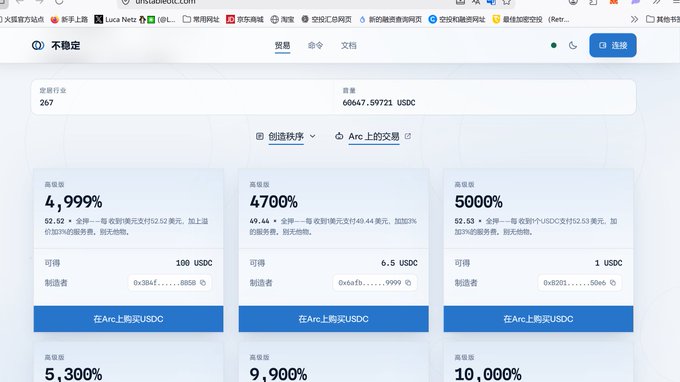680x382 pixels.
Task: Show more bookmarks chevron
Action: click(634, 20)
